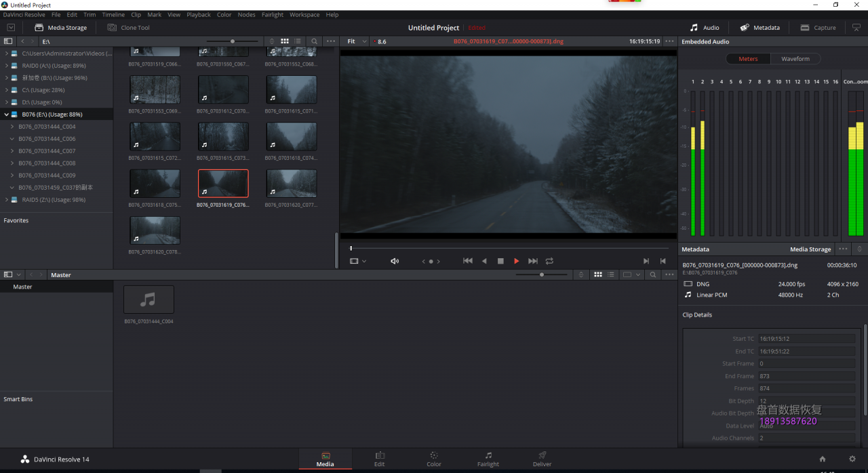
Task: Toggle the Metadata panel button
Action: coord(759,28)
